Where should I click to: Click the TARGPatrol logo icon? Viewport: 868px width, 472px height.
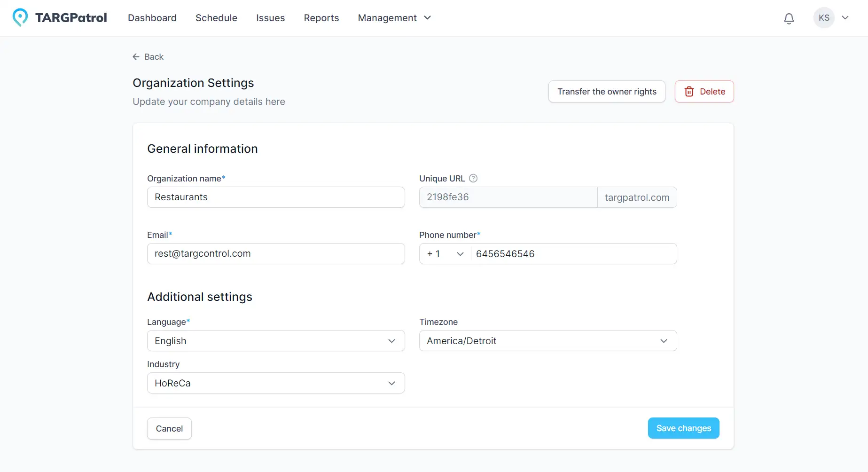[x=20, y=17]
